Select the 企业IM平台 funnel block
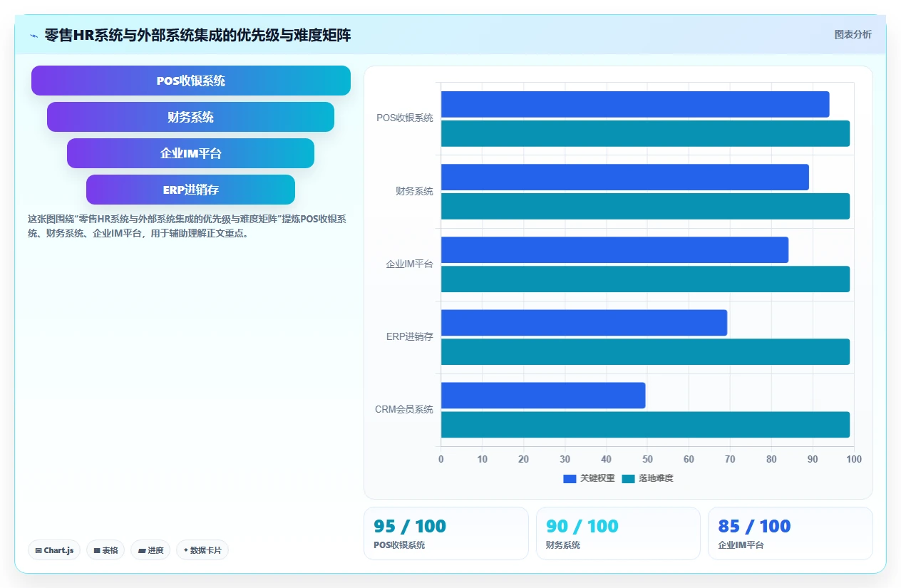Image resolution: width=901 pixels, height=588 pixels. [190, 153]
